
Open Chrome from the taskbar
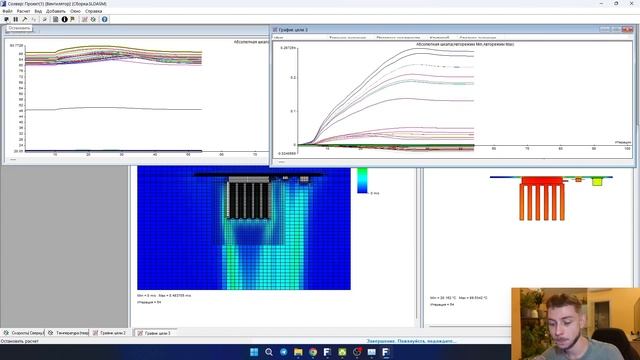pos(313,352)
